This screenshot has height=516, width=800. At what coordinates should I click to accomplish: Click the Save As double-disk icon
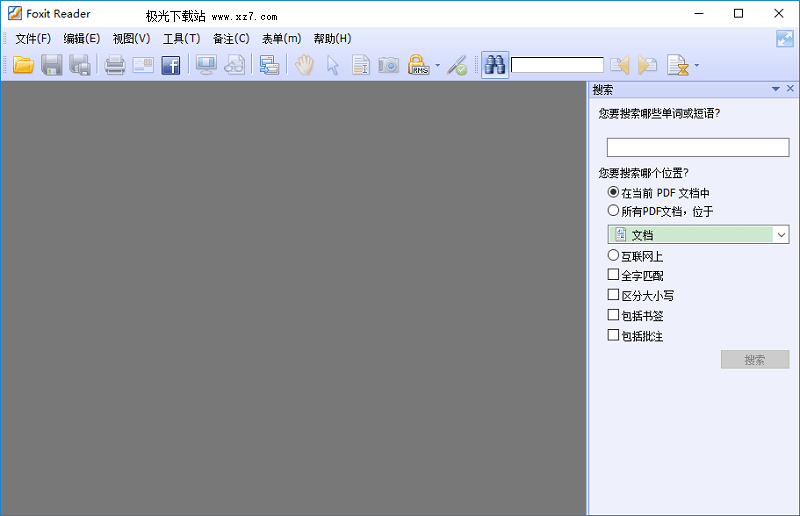[80, 65]
